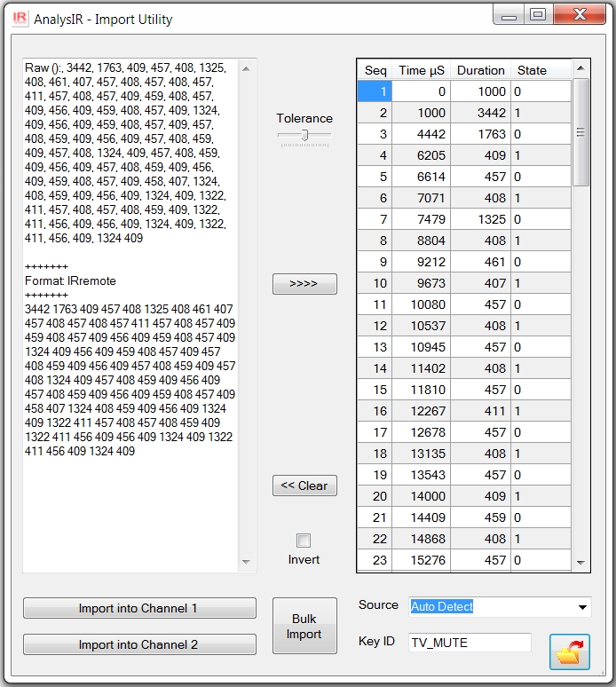616x687 pixels.
Task: Click the table scrollbar thumb
Action: coord(581,132)
